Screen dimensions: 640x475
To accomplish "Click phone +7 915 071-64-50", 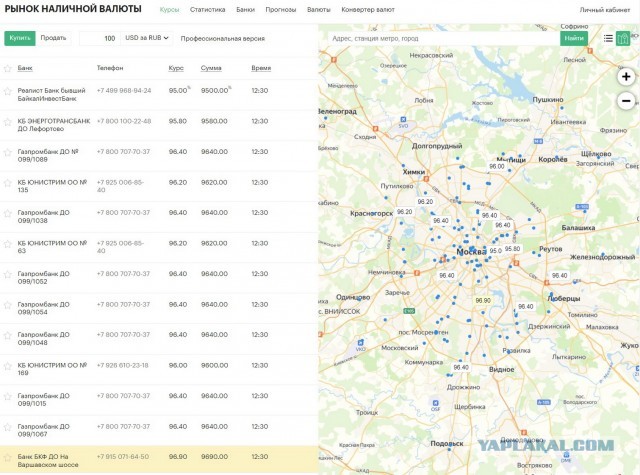I will (122, 457).
